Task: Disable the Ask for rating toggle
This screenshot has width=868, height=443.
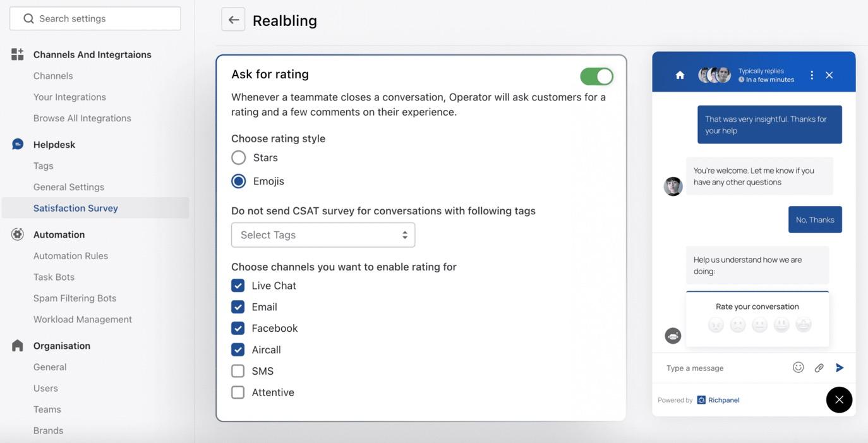Action: coord(596,76)
